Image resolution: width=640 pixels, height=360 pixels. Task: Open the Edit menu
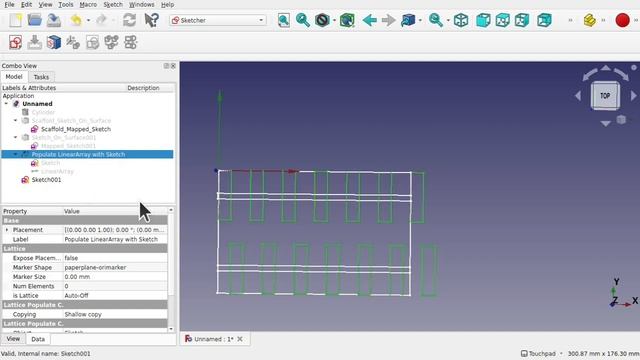pos(26,4)
